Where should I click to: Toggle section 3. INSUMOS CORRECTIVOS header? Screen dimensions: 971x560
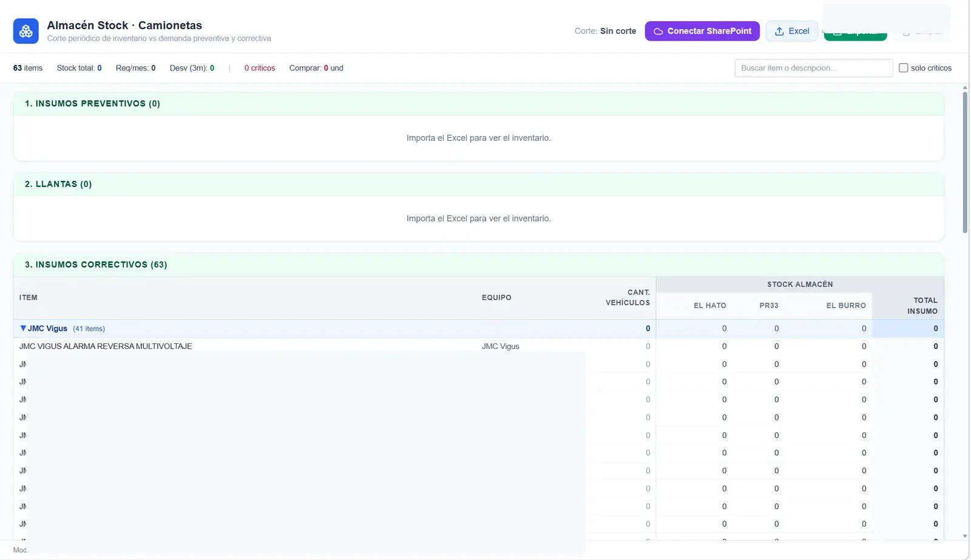click(x=478, y=265)
